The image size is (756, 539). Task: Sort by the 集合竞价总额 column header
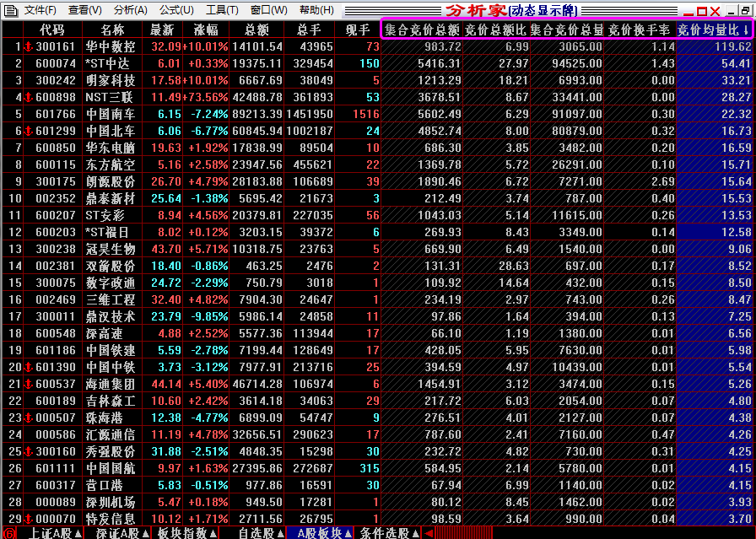pyautogui.click(x=423, y=30)
